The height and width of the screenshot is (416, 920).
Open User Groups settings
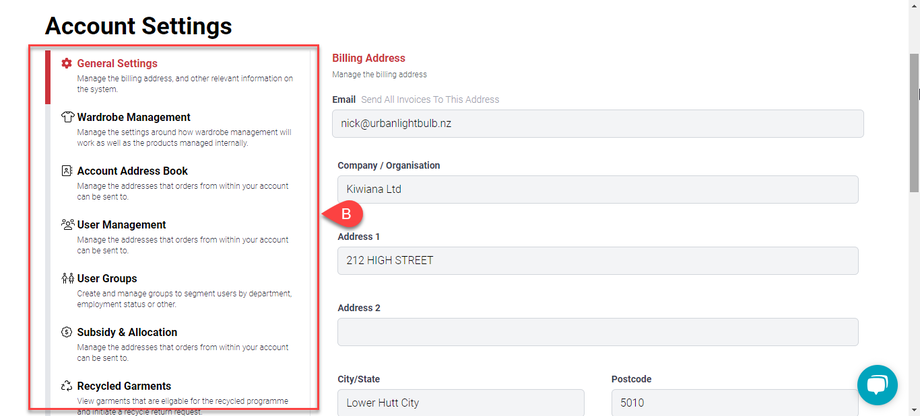[x=107, y=279]
